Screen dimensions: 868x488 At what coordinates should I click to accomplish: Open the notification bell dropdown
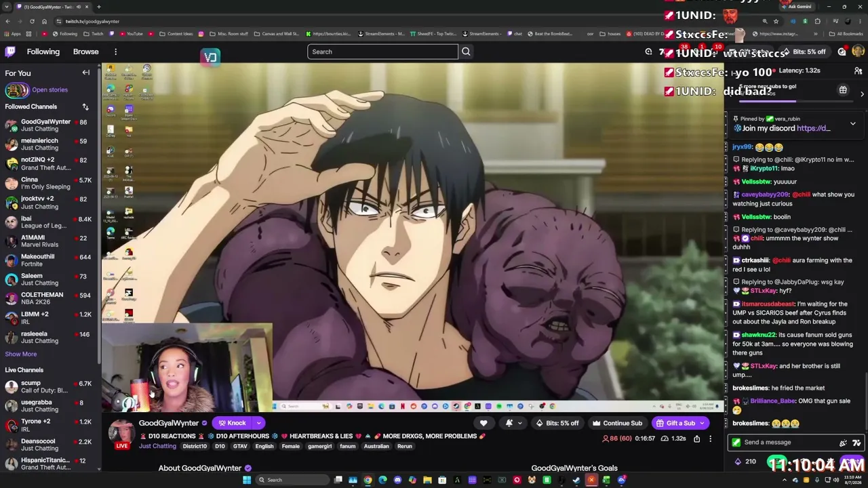(x=513, y=423)
